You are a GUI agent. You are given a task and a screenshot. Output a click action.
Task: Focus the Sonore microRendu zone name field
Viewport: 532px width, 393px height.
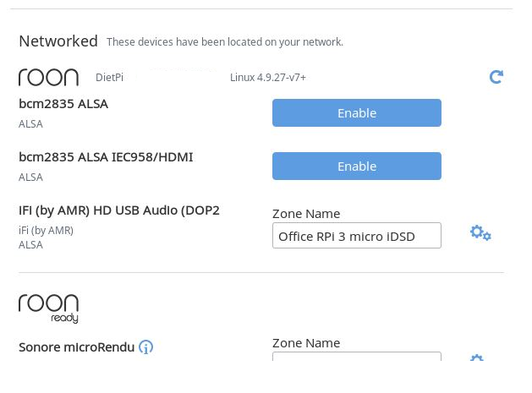(357, 357)
